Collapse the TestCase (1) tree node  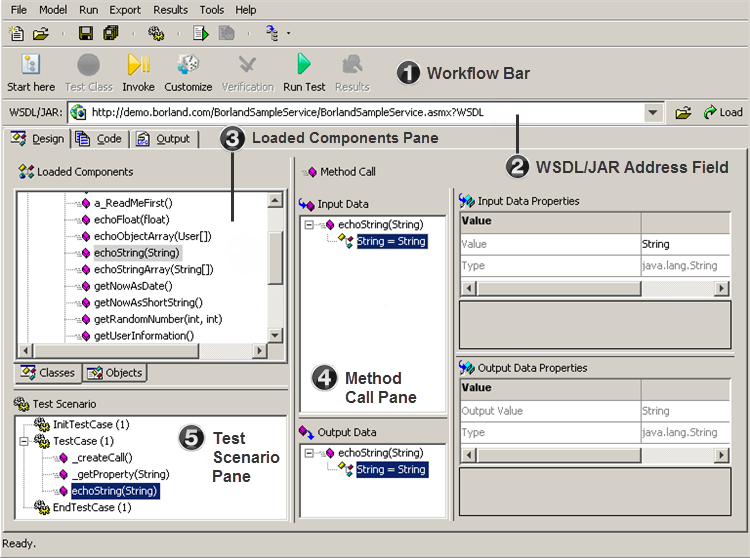click(x=25, y=441)
